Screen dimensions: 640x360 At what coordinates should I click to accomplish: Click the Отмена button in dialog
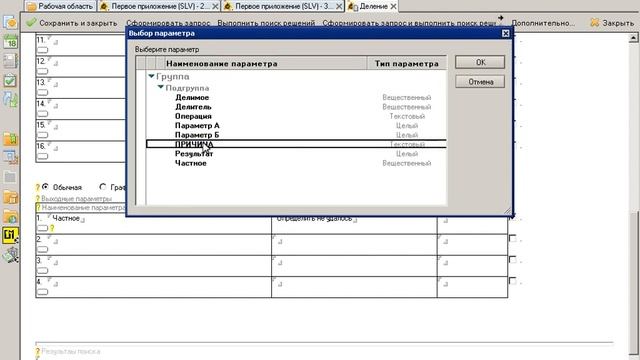click(480, 82)
